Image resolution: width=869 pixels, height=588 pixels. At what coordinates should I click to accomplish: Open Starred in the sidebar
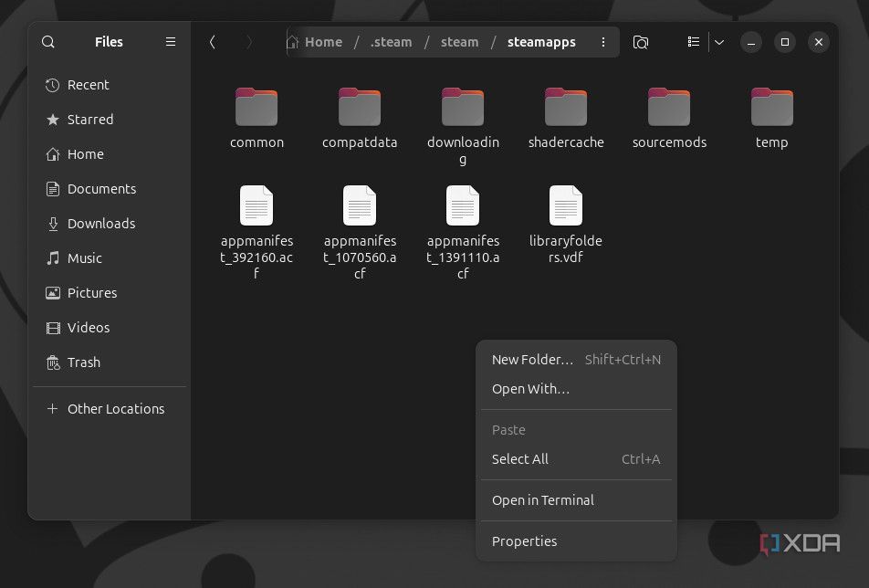click(110, 120)
